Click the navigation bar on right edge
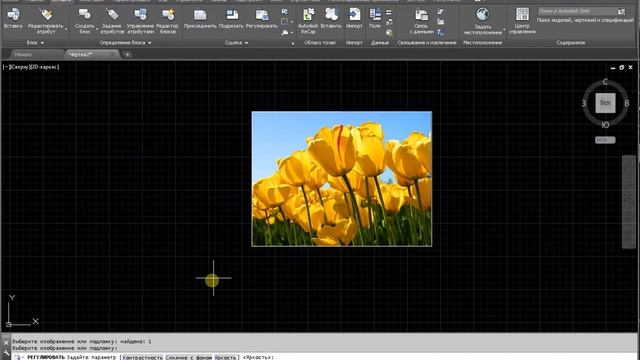640x360 pixels. (628, 202)
